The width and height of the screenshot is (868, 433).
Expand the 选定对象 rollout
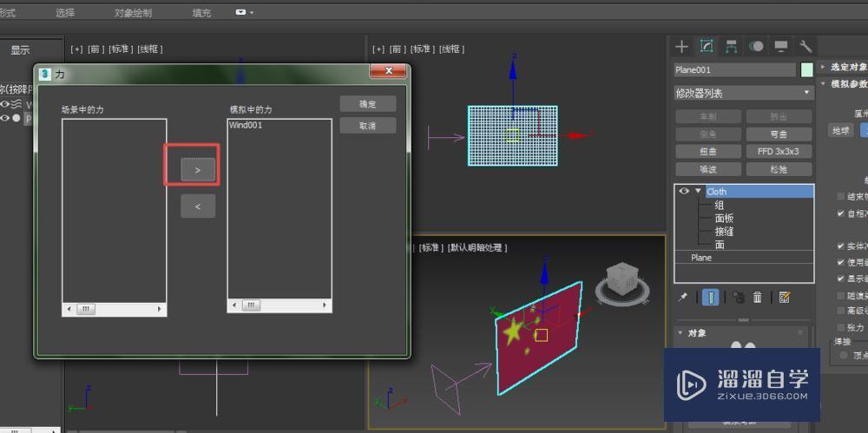point(823,67)
